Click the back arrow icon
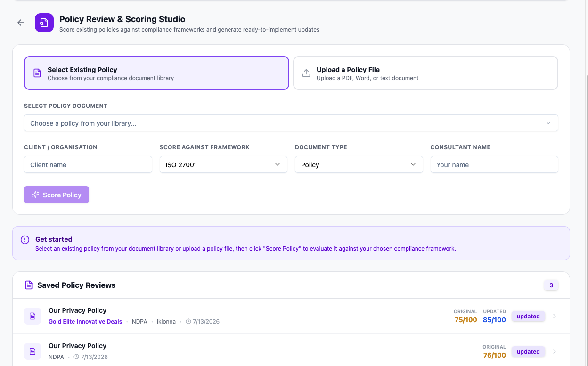Viewport: 588px width, 366px height. click(21, 23)
